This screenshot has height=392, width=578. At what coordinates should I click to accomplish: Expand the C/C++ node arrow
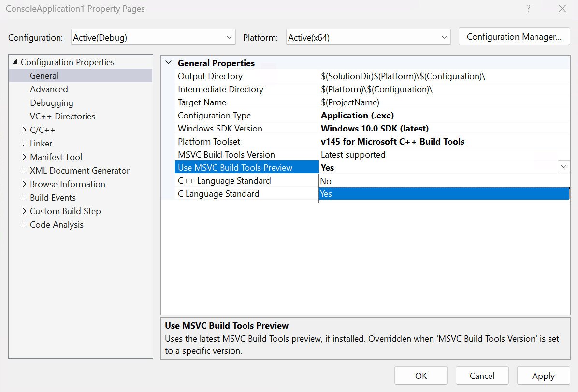(24, 130)
